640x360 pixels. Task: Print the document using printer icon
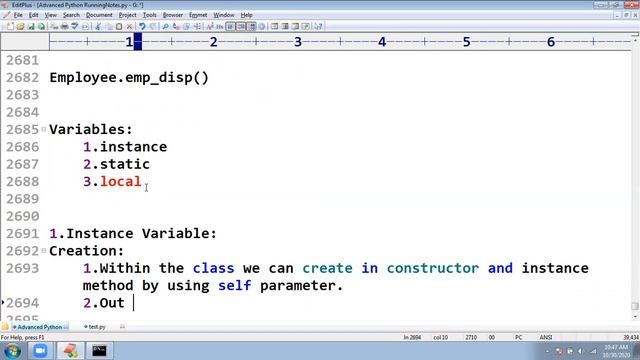[64, 27]
